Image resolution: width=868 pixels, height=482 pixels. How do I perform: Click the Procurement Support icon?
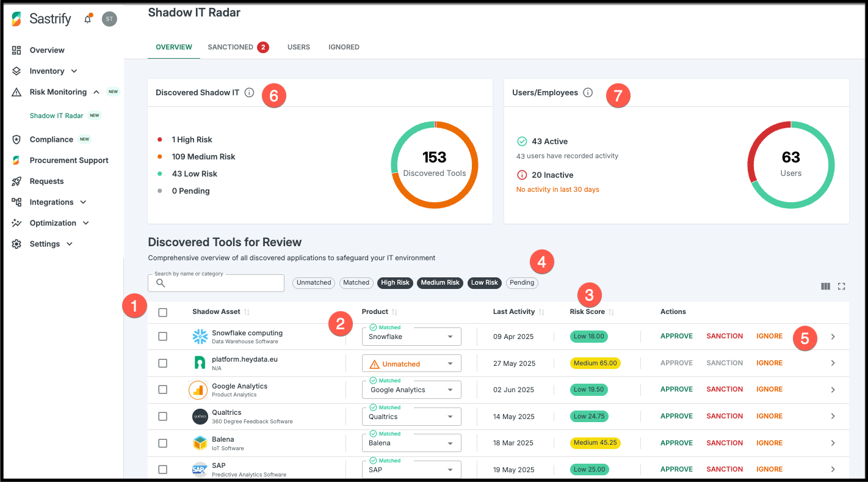(x=16, y=160)
